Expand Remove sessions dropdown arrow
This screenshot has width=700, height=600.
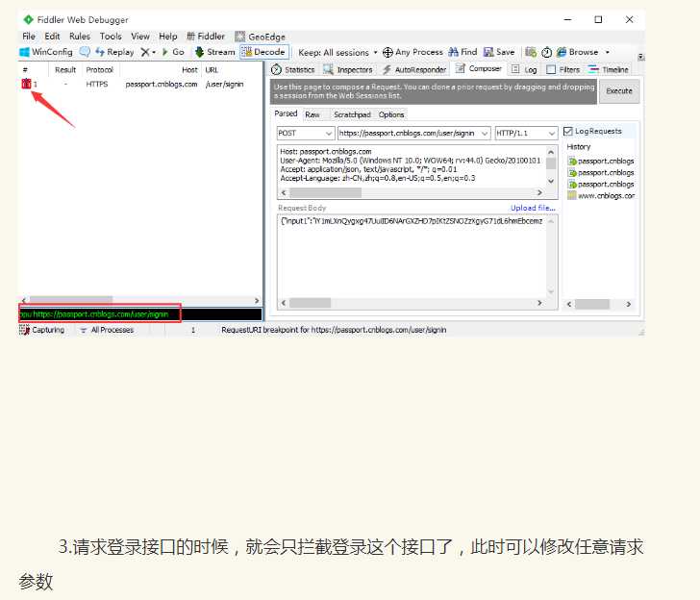(154, 52)
